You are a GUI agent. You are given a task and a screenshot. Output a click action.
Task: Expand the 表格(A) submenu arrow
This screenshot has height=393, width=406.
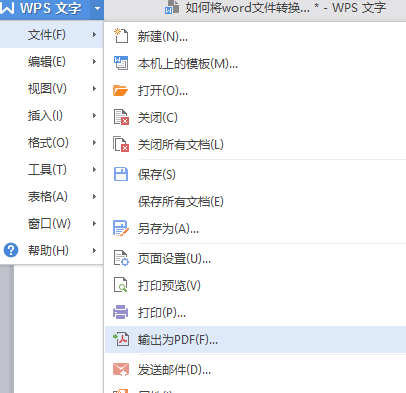click(x=94, y=196)
